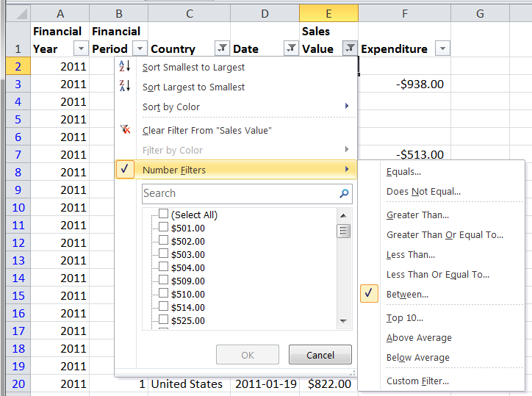Screen dimensions: 532x396
Task: Click in the filter Search box
Action: [239, 194]
